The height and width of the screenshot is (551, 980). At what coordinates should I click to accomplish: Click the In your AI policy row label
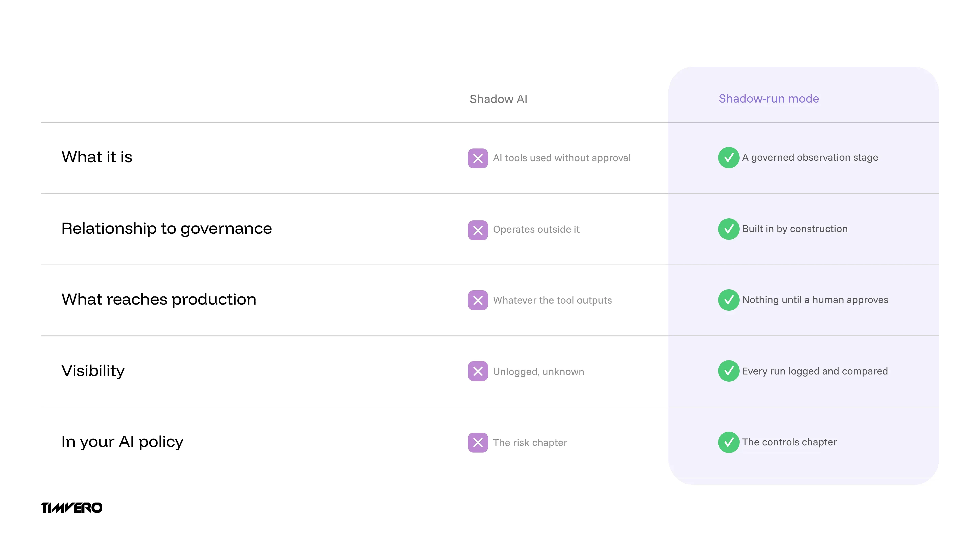(x=122, y=442)
